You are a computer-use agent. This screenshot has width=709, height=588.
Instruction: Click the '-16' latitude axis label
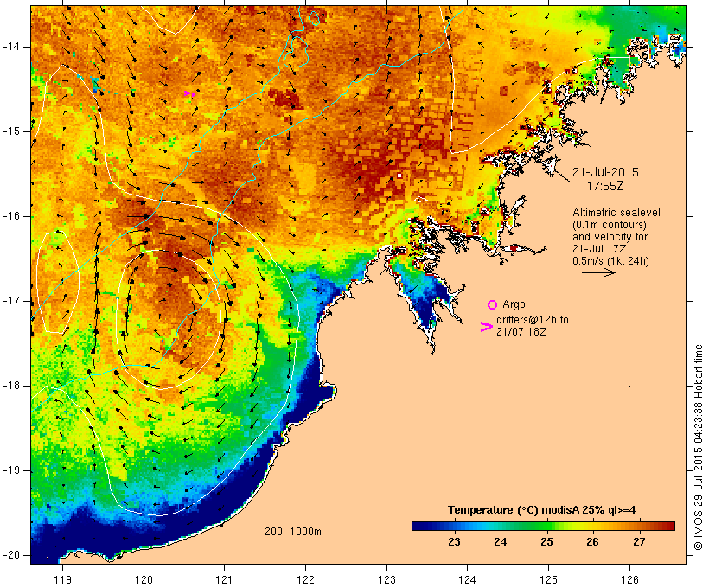(11, 216)
